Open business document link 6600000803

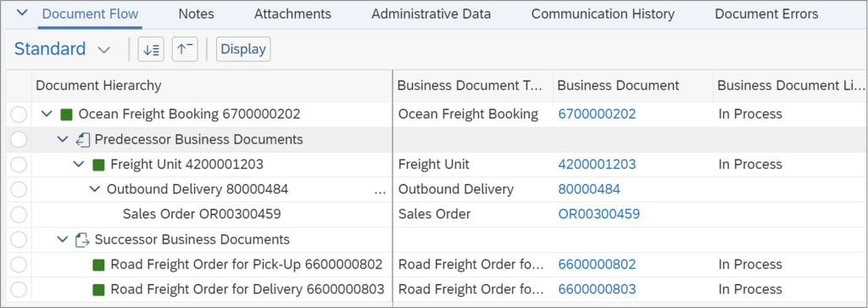click(597, 289)
